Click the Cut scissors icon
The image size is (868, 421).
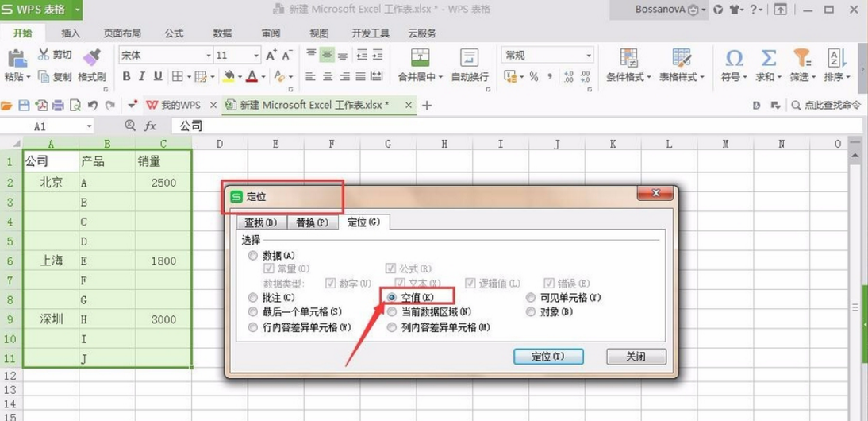click(44, 54)
